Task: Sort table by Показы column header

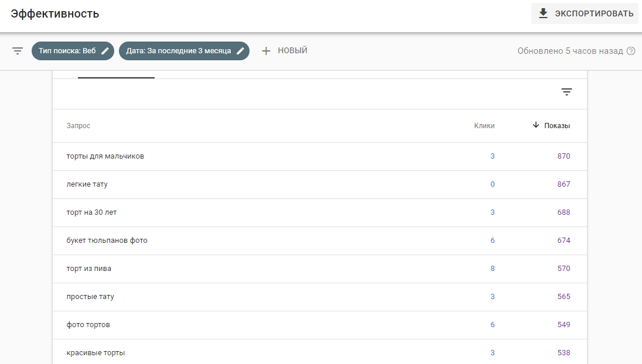Action: (557, 126)
